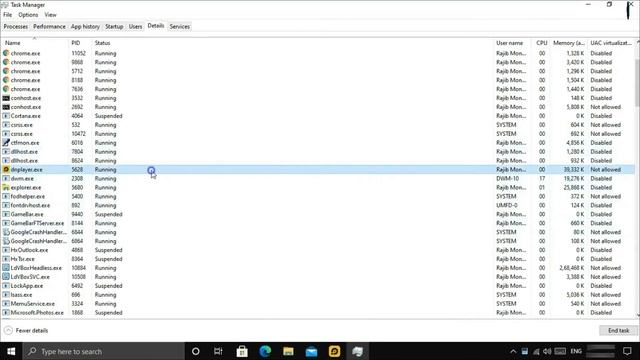Select the lsass.exe row
640x360 pixels.
click(318, 295)
